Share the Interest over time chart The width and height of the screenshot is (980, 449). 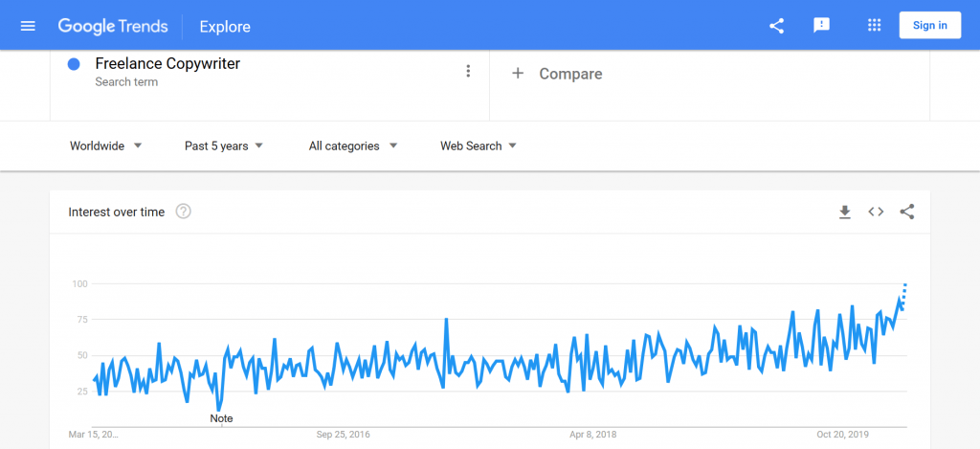click(907, 212)
